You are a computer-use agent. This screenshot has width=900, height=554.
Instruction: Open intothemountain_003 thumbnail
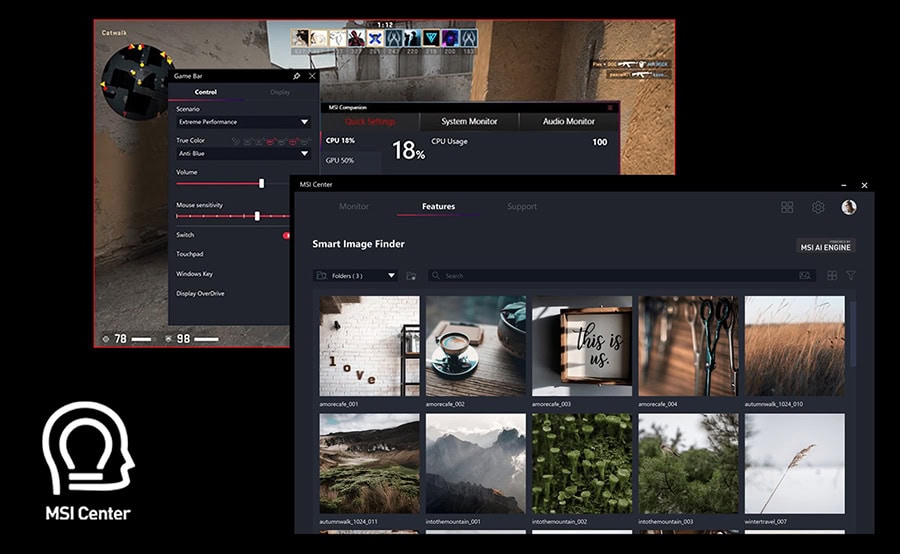click(x=688, y=464)
